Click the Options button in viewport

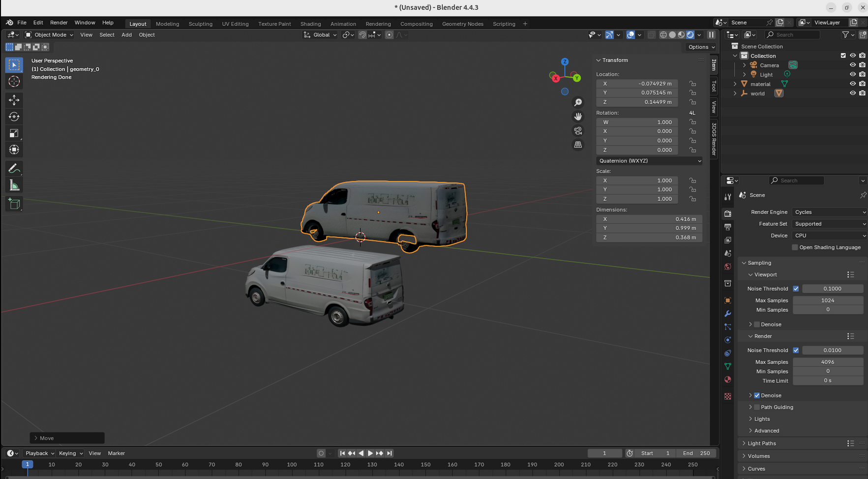(701, 47)
